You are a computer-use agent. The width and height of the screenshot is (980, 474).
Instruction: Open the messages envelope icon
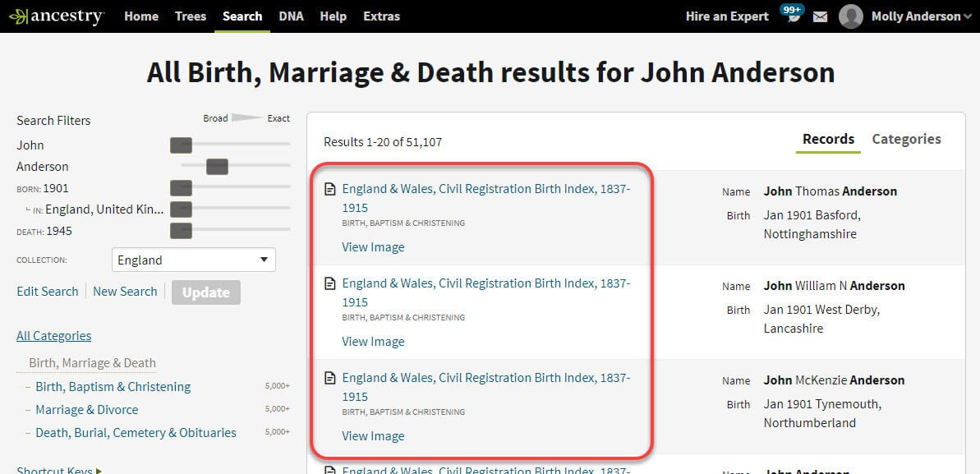(820, 17)
